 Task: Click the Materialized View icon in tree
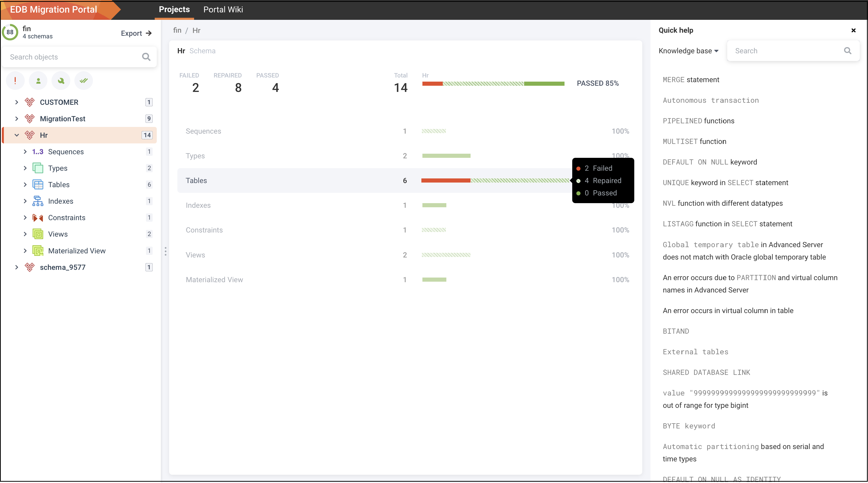point(38,251)
